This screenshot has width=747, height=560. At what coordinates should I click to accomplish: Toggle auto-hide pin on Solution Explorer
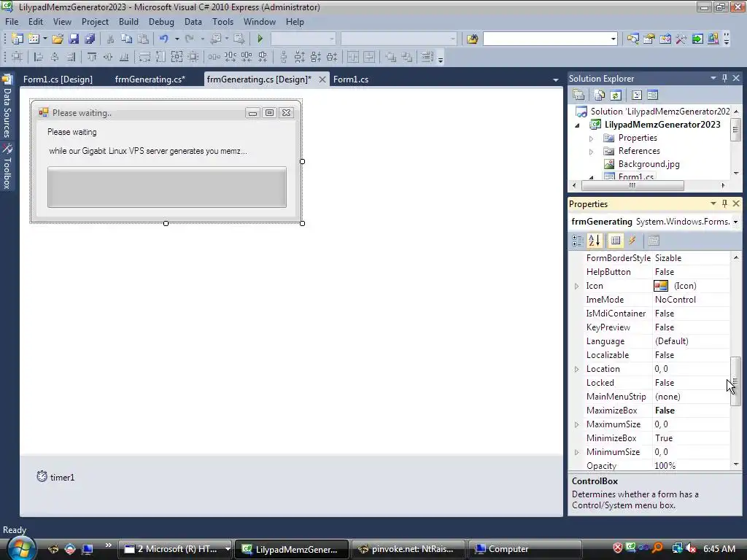(x=724, y=78)
